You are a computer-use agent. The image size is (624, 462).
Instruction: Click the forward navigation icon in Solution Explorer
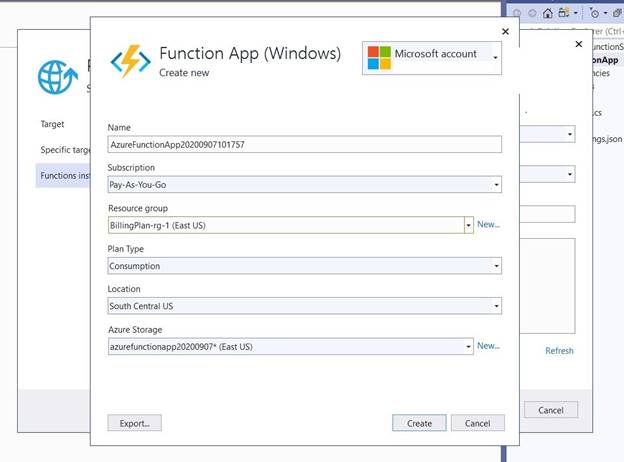[532, 14]
